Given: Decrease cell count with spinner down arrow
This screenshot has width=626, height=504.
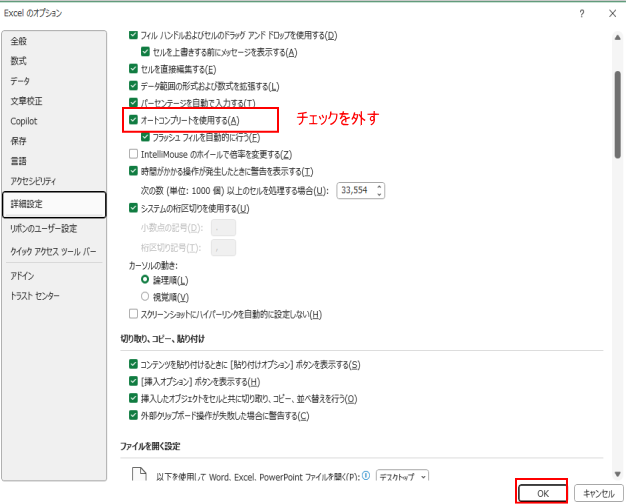Looking at the screenshot, I should [x=379, y=194].
